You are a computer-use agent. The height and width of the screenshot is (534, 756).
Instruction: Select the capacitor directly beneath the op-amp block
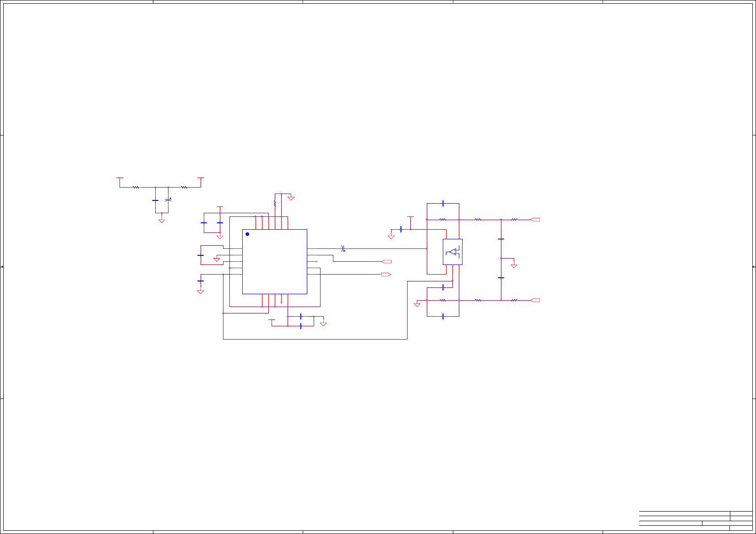443,287
